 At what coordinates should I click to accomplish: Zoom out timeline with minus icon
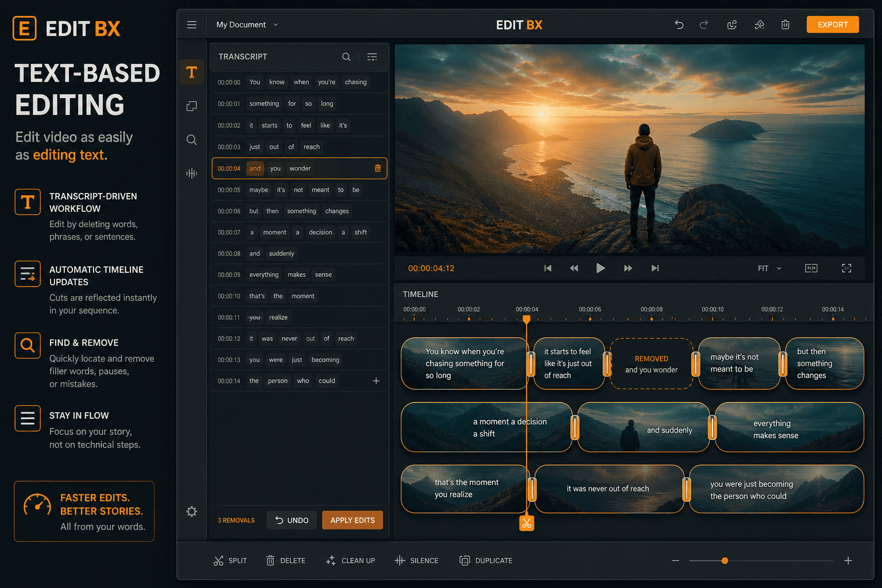[675, 560]
